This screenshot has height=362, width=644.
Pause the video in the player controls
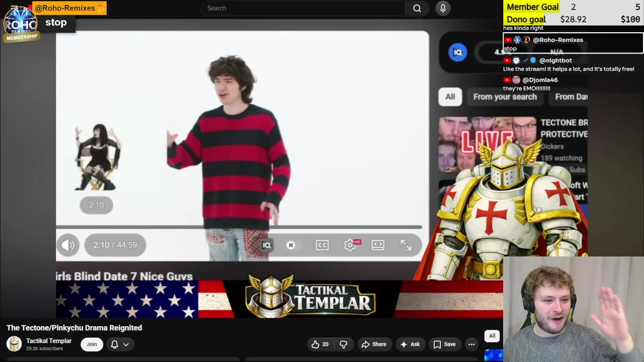290,245
